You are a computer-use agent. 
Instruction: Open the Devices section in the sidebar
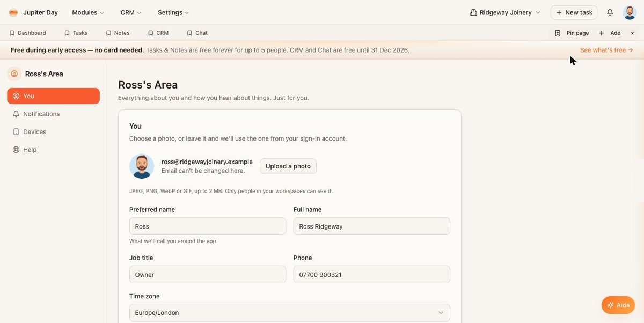(x=53, y=132)
